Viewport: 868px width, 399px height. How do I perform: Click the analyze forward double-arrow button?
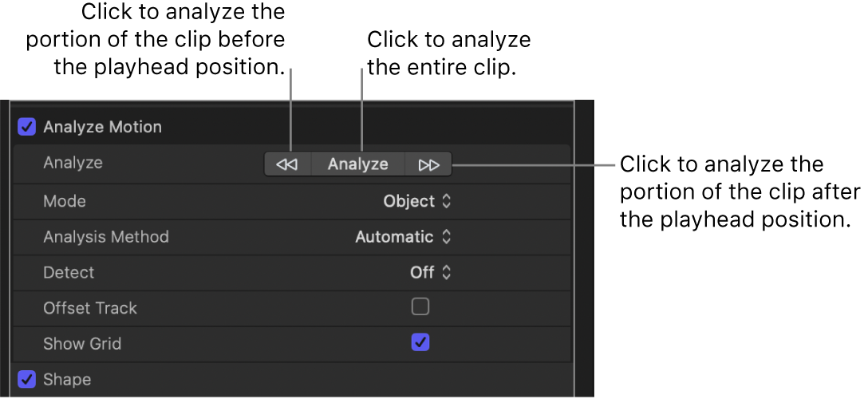point(428,164)
